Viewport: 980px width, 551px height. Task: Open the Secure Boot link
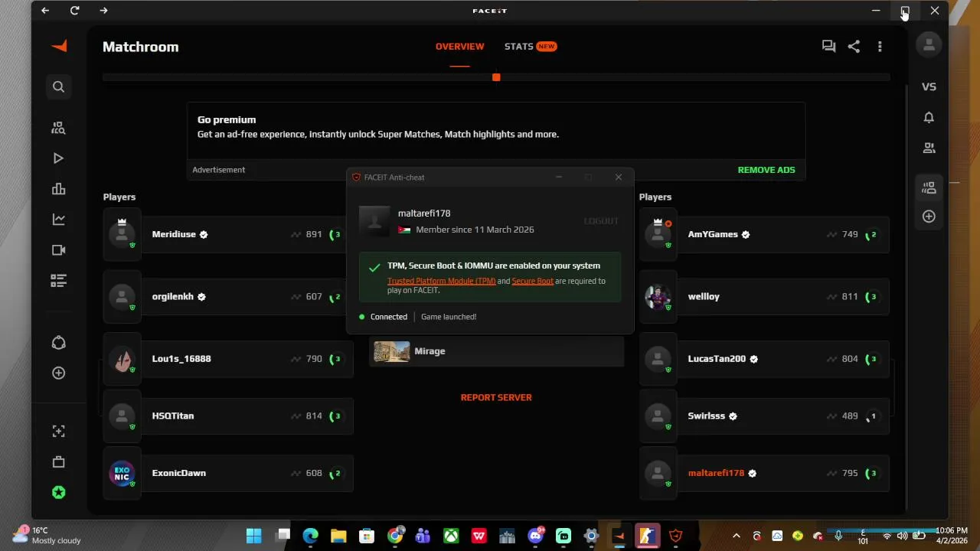pos(532,281)
